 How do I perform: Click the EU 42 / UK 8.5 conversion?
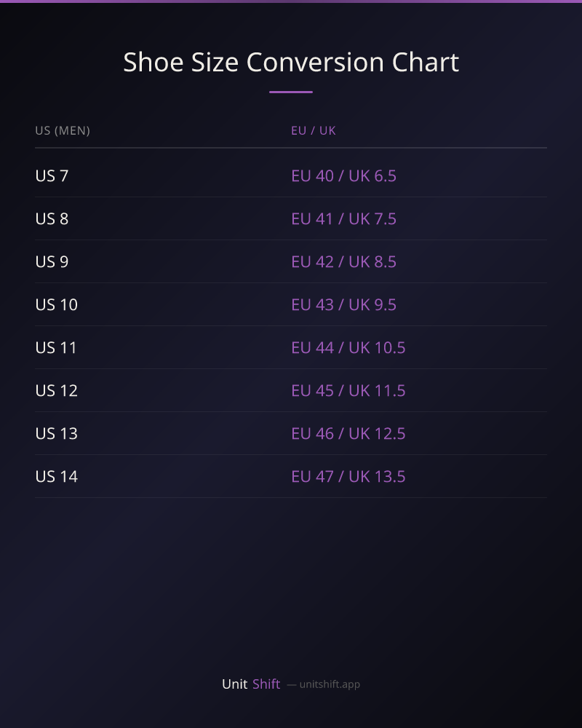pyautogui.click(x=343, y=261)
